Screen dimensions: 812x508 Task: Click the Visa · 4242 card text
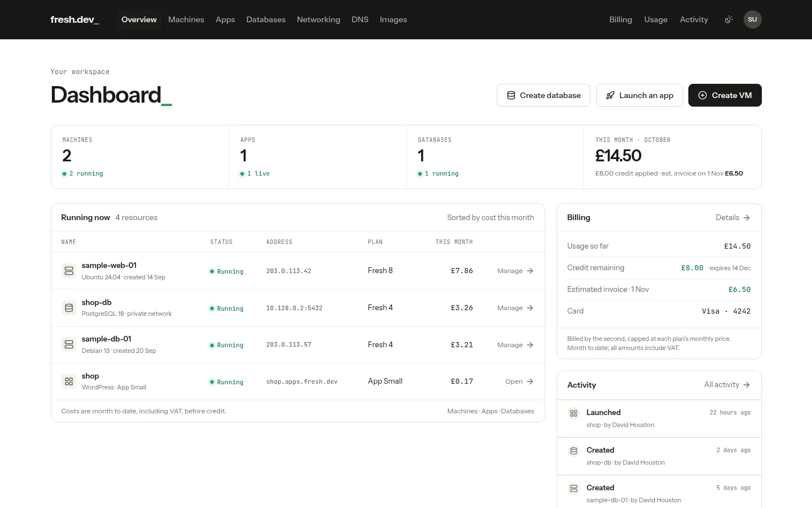(726, 311)
